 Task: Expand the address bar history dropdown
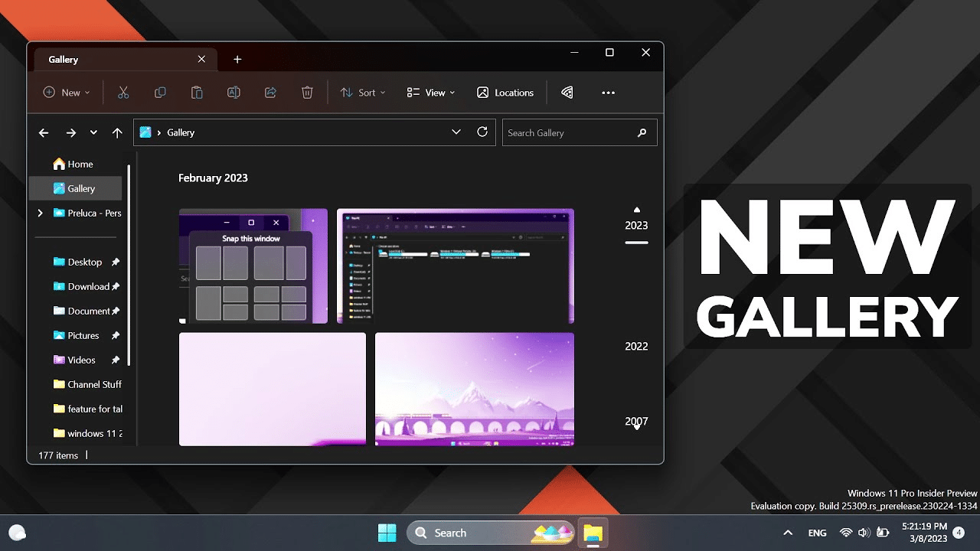[x=456, y=132]
